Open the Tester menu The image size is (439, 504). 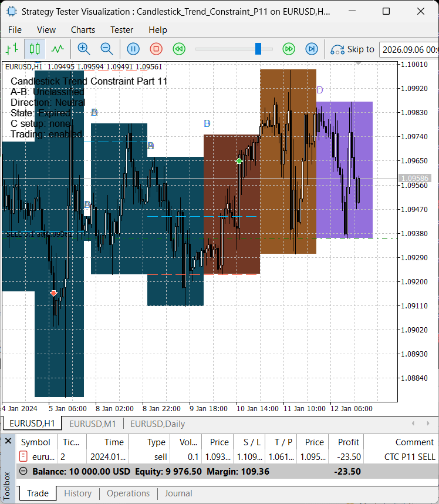[x=121, y=30]
